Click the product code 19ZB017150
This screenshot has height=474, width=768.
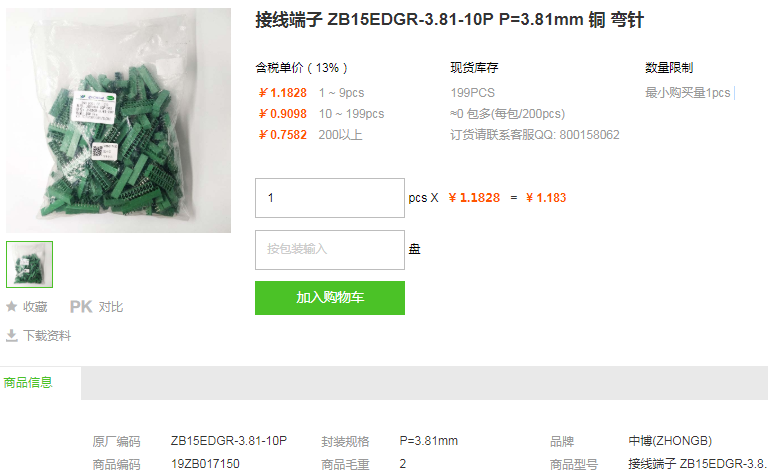(x=205, y=464)
